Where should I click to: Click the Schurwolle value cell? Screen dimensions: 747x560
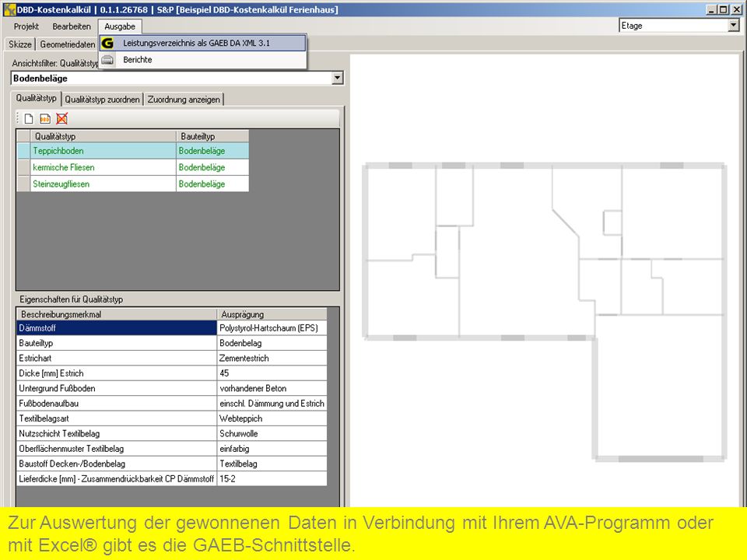click(x=272, y=433)
